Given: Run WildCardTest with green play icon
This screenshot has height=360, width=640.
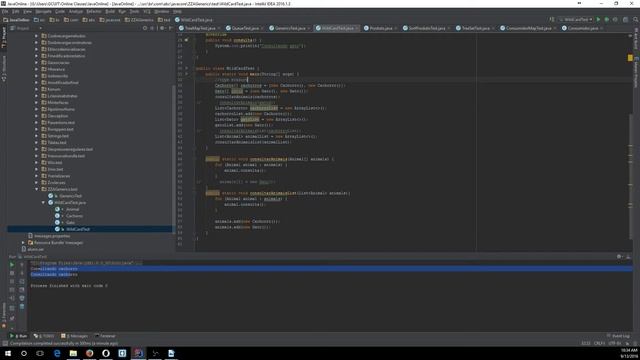Looking at the screenshot, I should (x=598, y=20).
